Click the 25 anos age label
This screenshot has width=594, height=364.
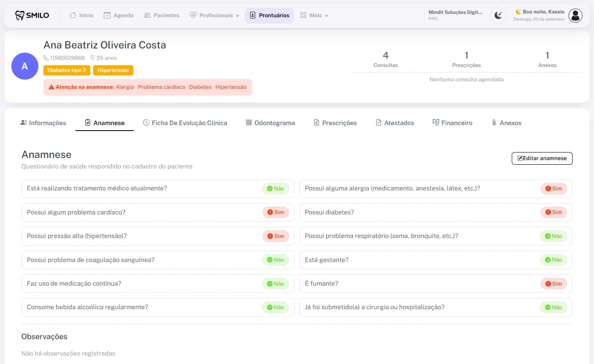[x=106, y=58]
